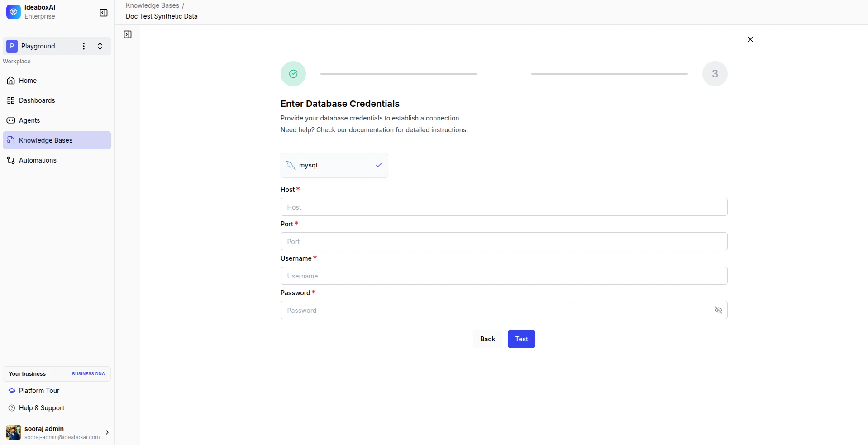Click the mysql selected checkmark

tap(379, 165)
